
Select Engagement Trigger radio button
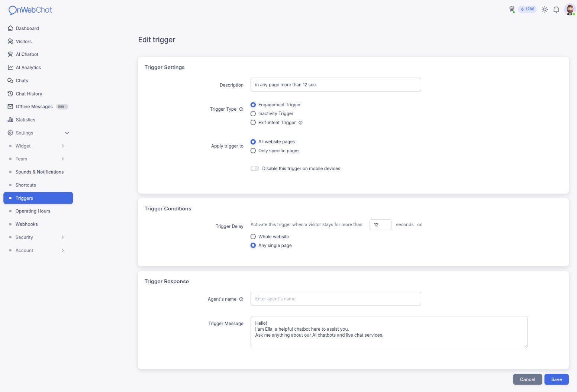coord(253,105)
